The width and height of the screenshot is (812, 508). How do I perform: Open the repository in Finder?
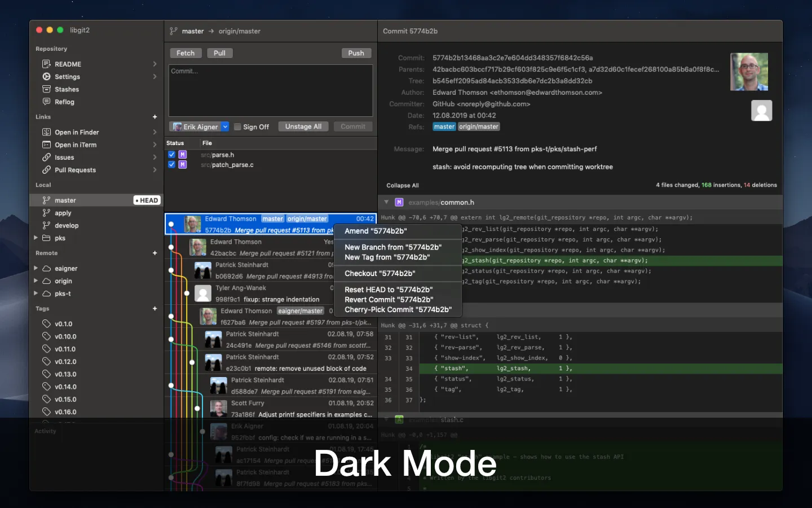(x=77, y=132)
